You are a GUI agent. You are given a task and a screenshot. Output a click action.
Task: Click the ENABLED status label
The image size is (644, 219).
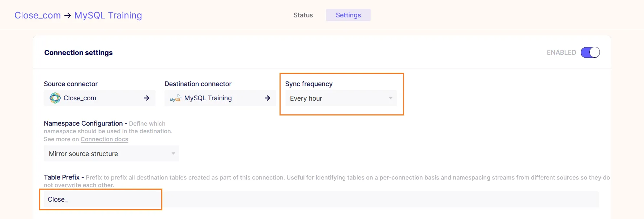561,52
